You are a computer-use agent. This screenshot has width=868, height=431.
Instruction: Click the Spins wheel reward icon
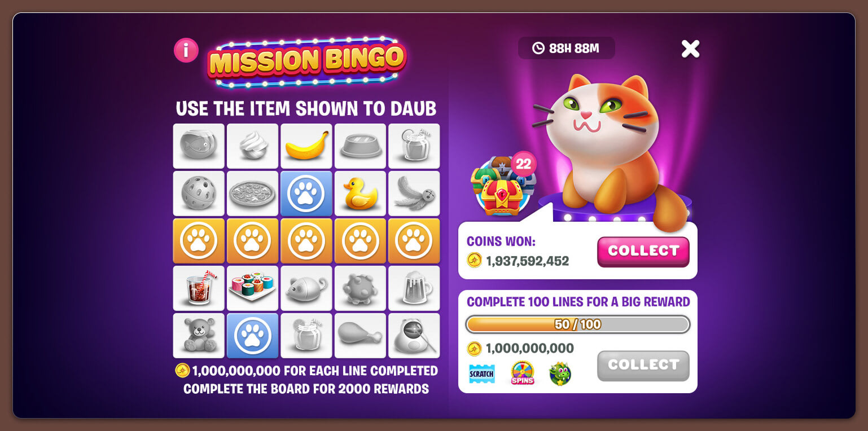coord(523,373)
